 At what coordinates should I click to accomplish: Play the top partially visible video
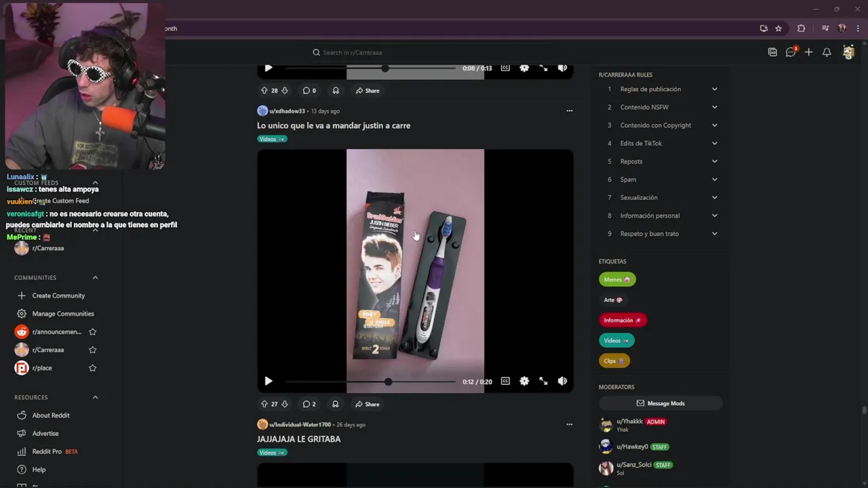coord(269,68)
